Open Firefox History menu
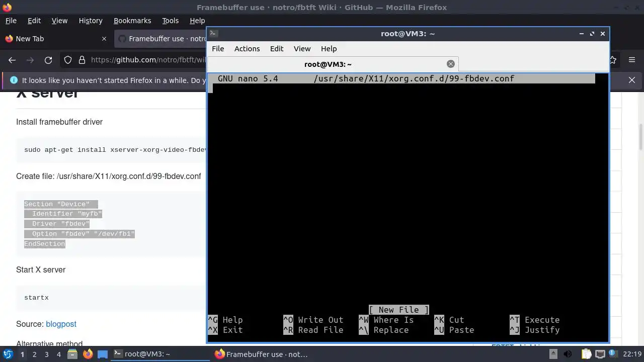Screen dimensions: 644x362 pos(91,21)
